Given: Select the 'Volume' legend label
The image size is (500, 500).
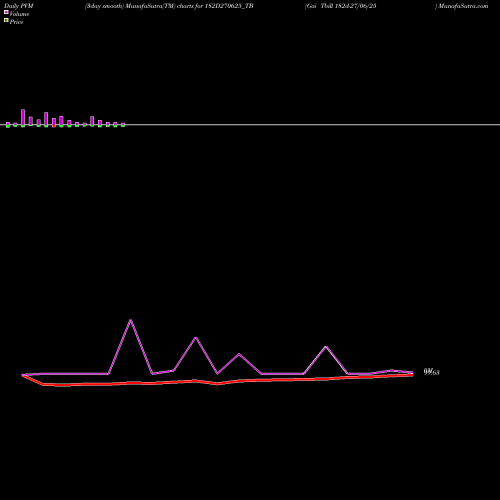Looking at the screenshot, I should 19,14.
